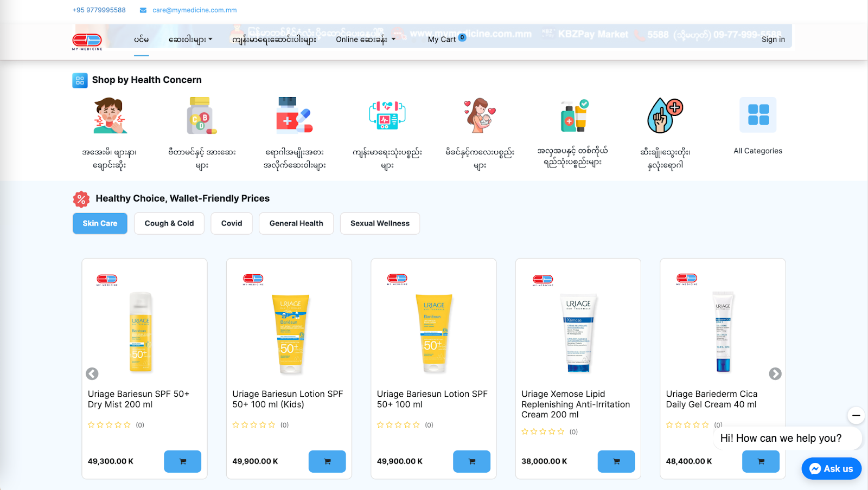This screenshot has height=490, width=868.
Task: Open the All Categories grid icon
Action: coord(758,115)
